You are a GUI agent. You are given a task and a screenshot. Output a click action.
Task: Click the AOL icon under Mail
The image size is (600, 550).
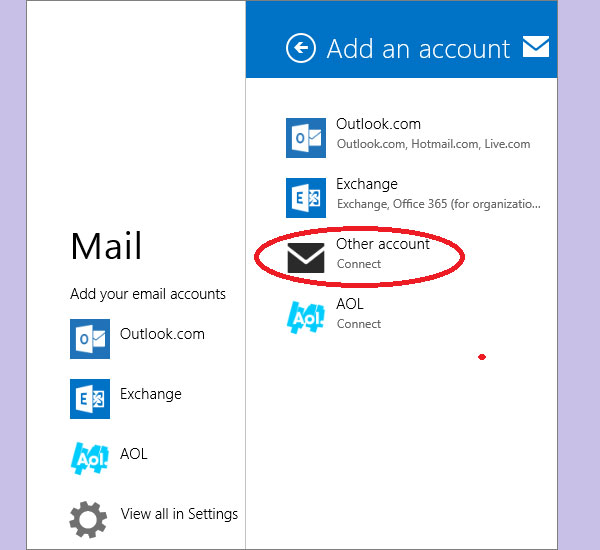coord(90,458)
